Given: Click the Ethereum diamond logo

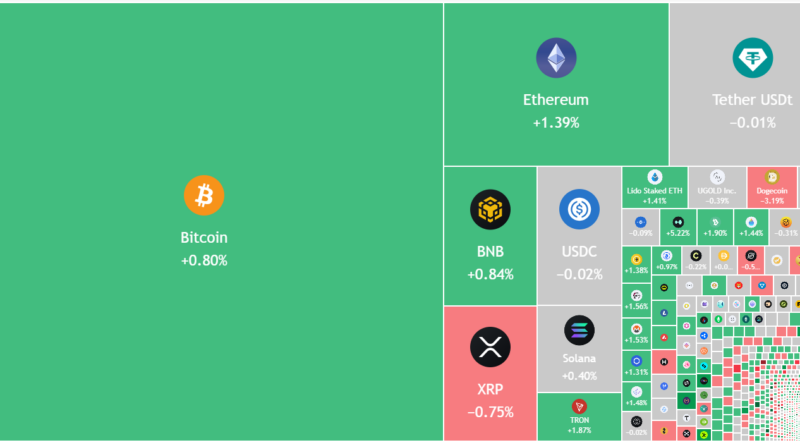Looking at the screenshot, I should (556, 58).
